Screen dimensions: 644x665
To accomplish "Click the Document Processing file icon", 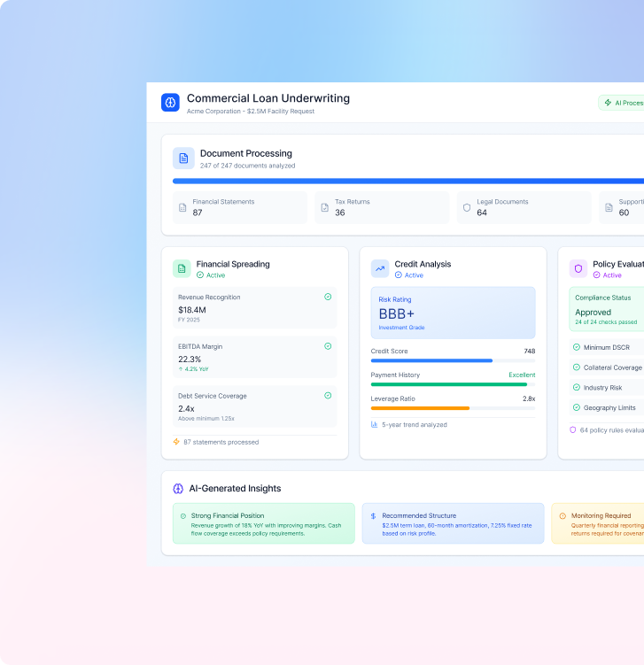I will pos(183,159).
